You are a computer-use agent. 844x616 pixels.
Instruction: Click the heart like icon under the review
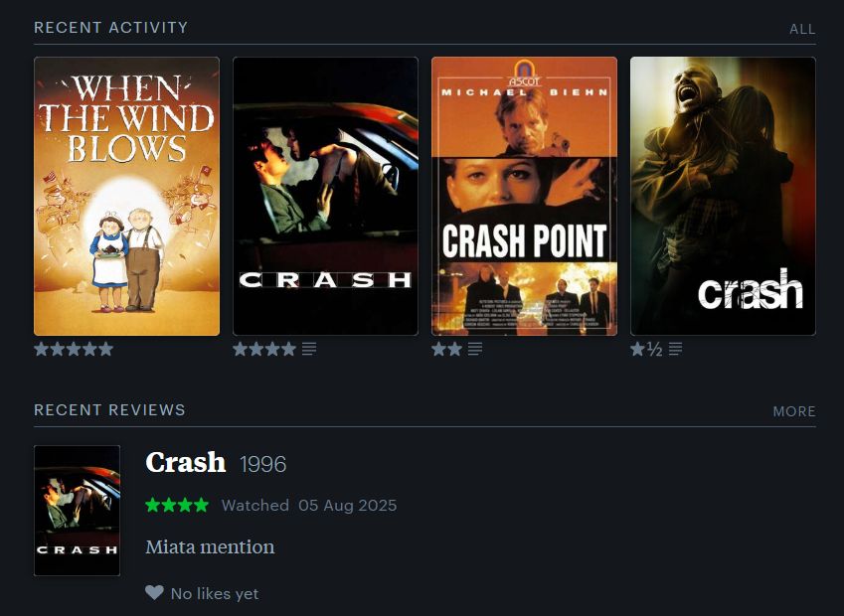point(154,593)
